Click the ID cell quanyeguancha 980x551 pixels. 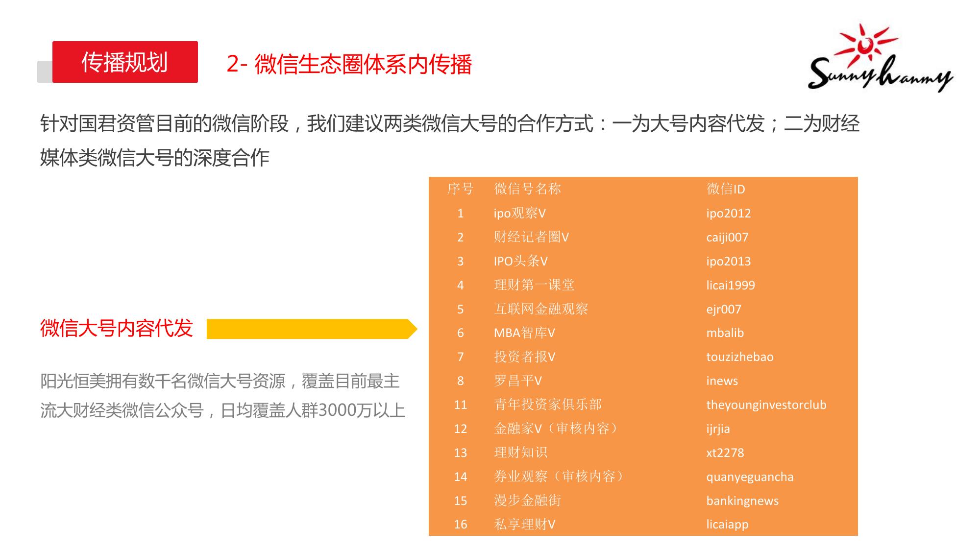(x=750, y=477)
